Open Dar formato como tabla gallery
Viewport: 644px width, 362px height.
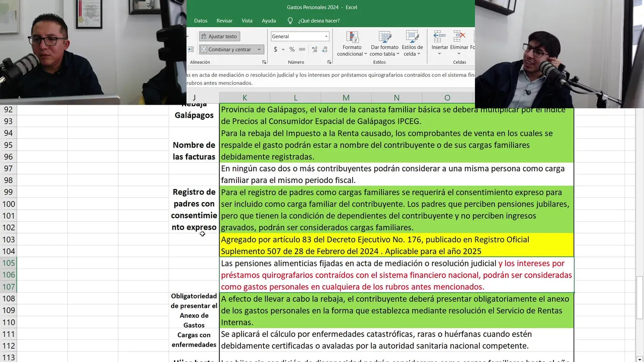pos(384,44)
